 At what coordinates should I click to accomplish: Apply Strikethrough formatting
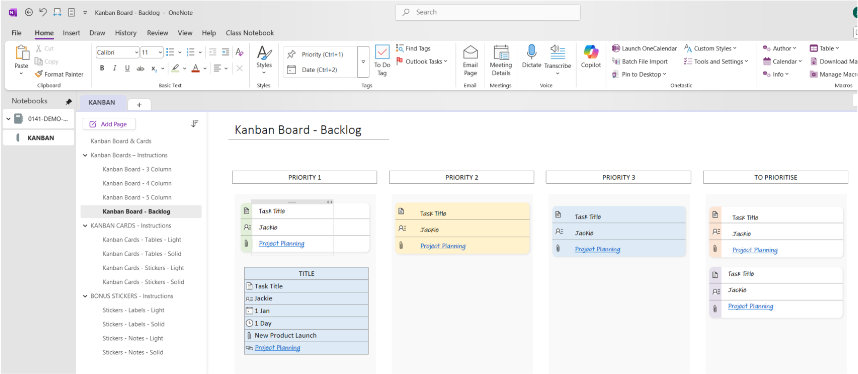pyautogui.click(x=140, y=68)
